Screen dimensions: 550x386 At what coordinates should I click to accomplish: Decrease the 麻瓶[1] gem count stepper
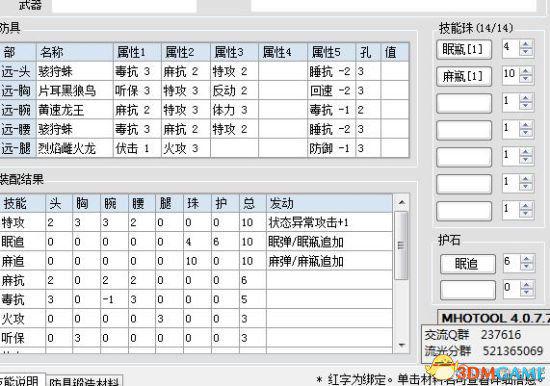(525, 79)
